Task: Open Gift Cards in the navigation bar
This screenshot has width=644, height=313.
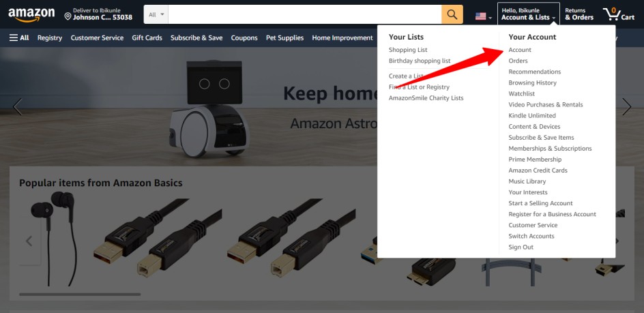Action: pos(147,38)
